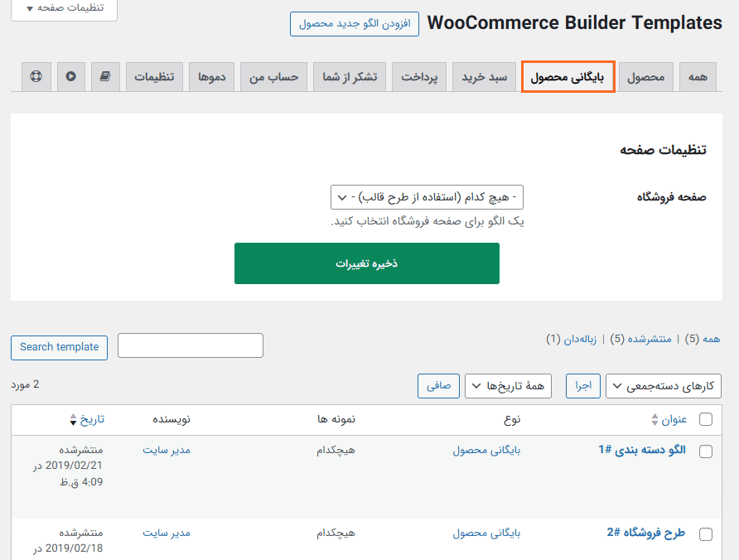Viewport: 739px width, 560px height.
Task: Click the Search template button
Action: (60, 347)
